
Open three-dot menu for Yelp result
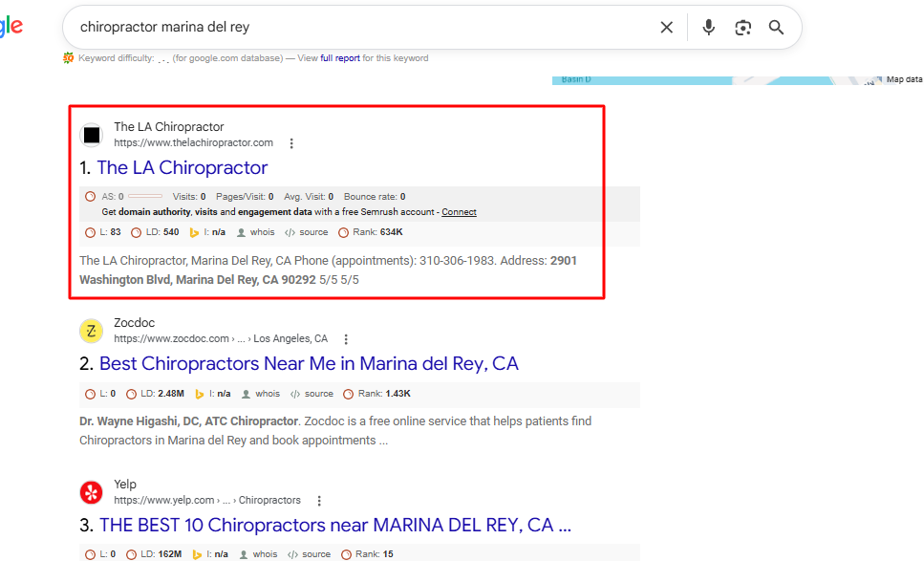[319, 501]
